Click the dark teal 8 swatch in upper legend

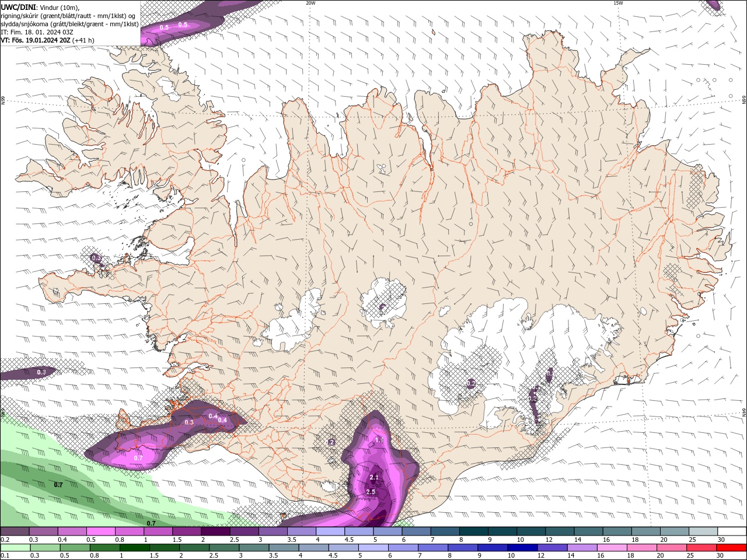474,531
